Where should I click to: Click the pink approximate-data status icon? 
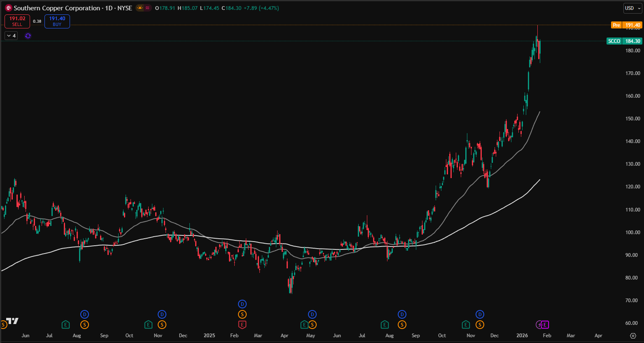(x=147, y=8)
